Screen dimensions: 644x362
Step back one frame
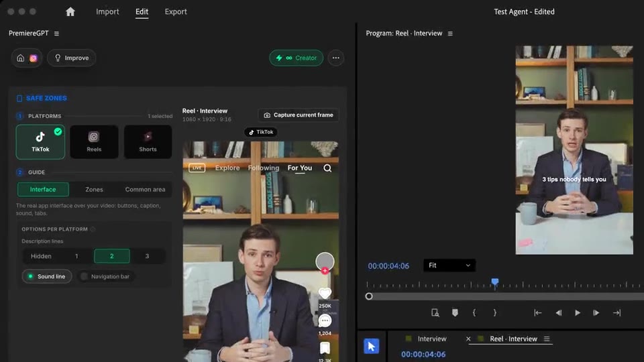point(559,313)
